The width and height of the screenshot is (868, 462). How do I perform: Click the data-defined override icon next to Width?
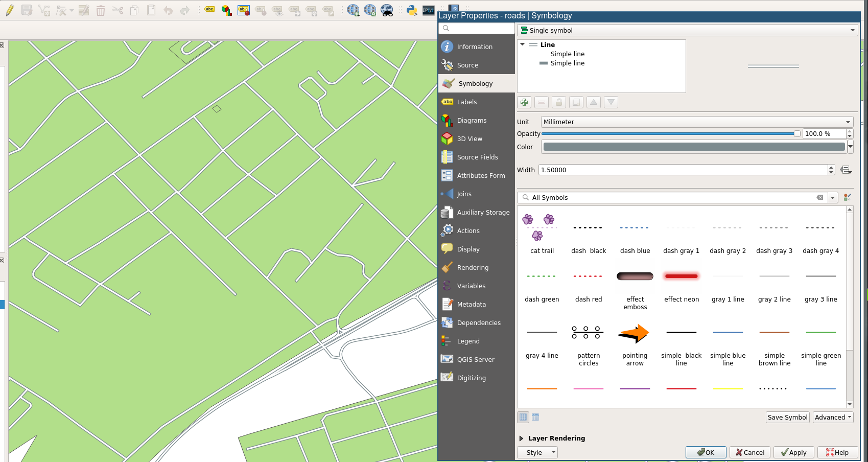[x=846, y=170]
